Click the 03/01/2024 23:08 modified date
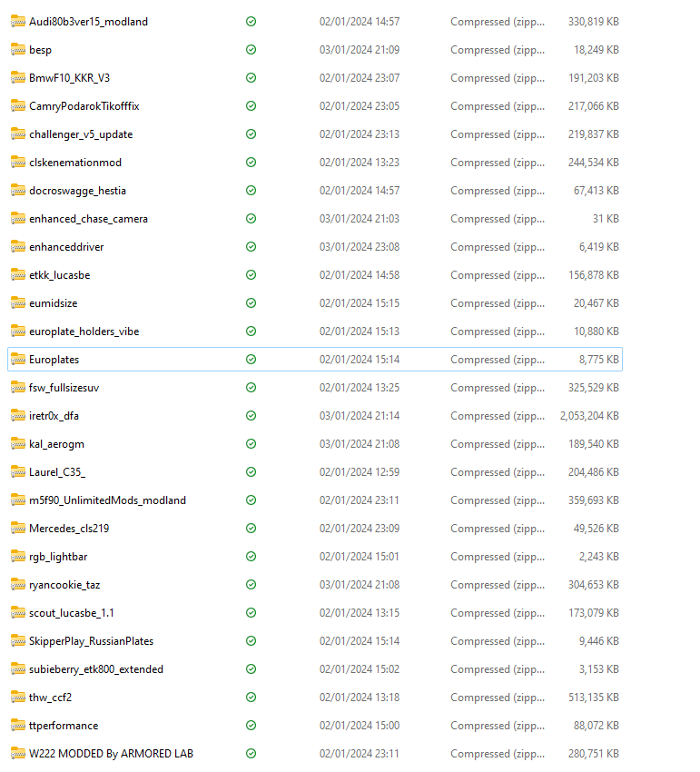Viewport: 700px width, 772px height. point(360,247)
